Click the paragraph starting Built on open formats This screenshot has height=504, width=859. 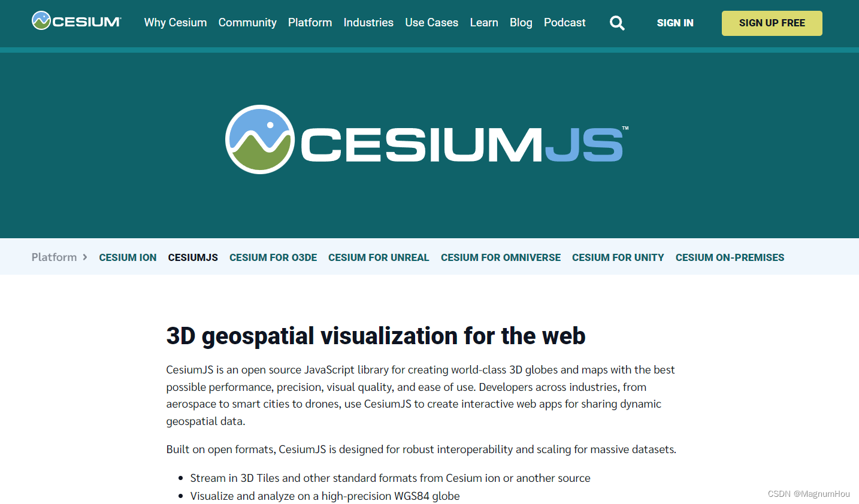421,450
